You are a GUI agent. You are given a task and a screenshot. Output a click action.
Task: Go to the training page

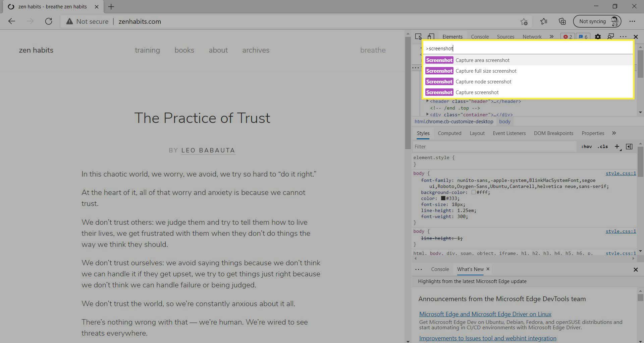147,50
